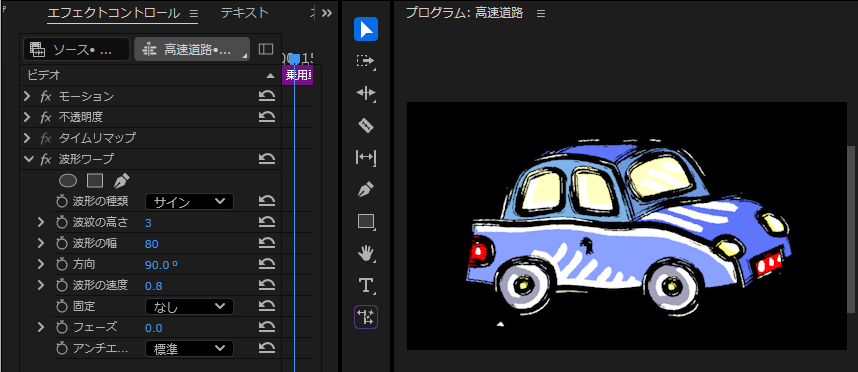This screenshot has height=372, width=858.
Task: Expand フェーズ parameter
Action: [x=40, y=327]
